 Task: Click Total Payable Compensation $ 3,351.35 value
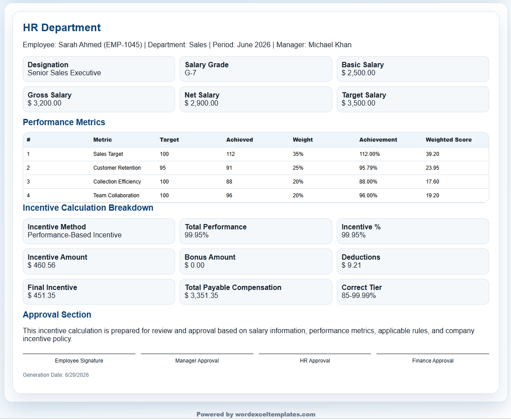coord(201,296)
